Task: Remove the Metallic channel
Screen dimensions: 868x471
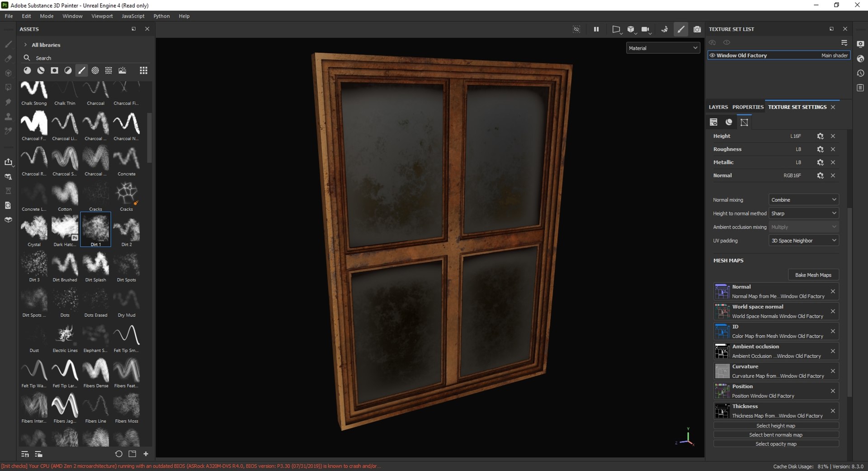Action: (833, 162)
